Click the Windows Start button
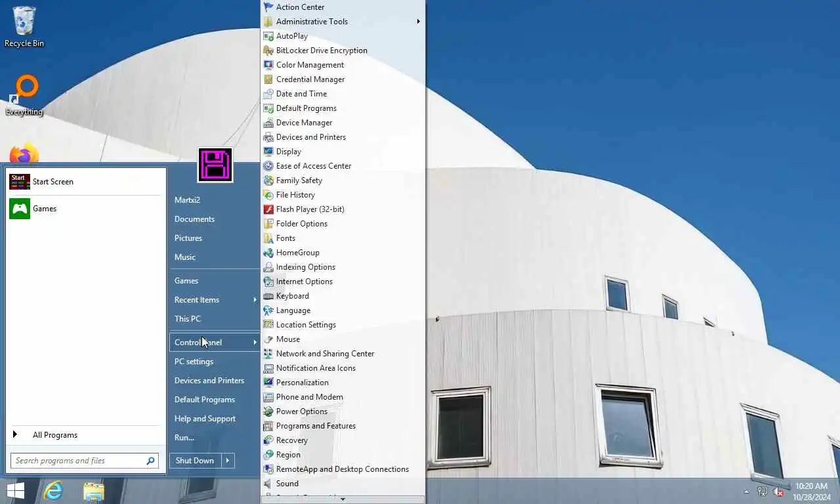This screenshot has width=840, height=504. tap(16, 491)
